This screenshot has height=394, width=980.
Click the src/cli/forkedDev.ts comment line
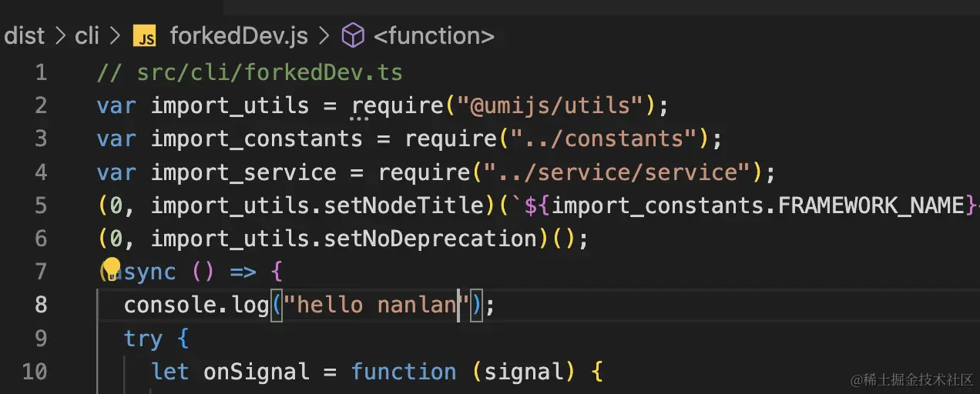(x=250, y=73)
